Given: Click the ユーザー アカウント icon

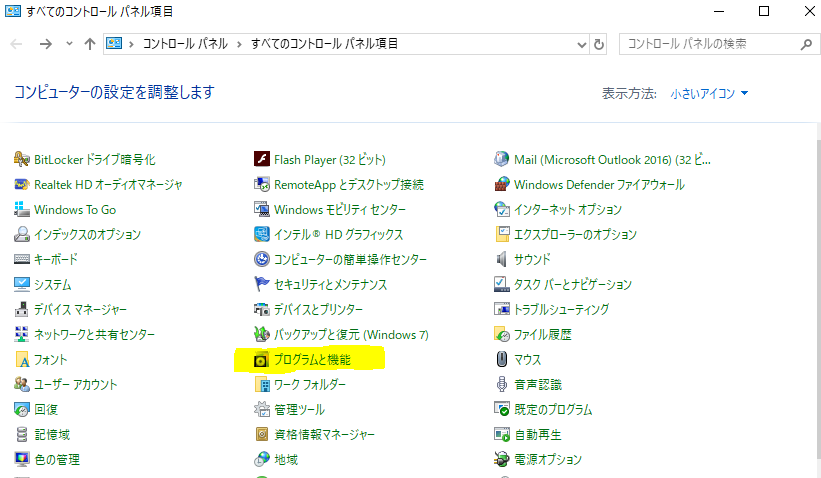Looking at the screenshot, I should [x=21, y=384].
